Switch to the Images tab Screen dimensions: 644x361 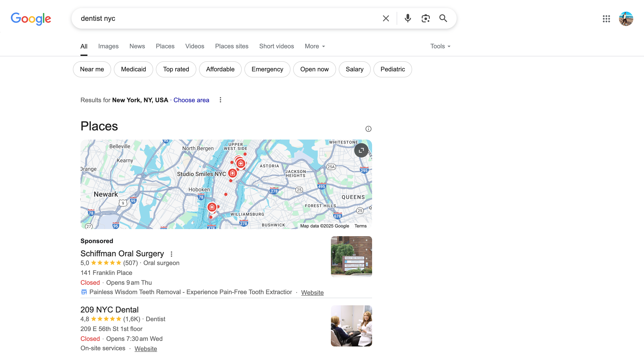pos(108,46)
